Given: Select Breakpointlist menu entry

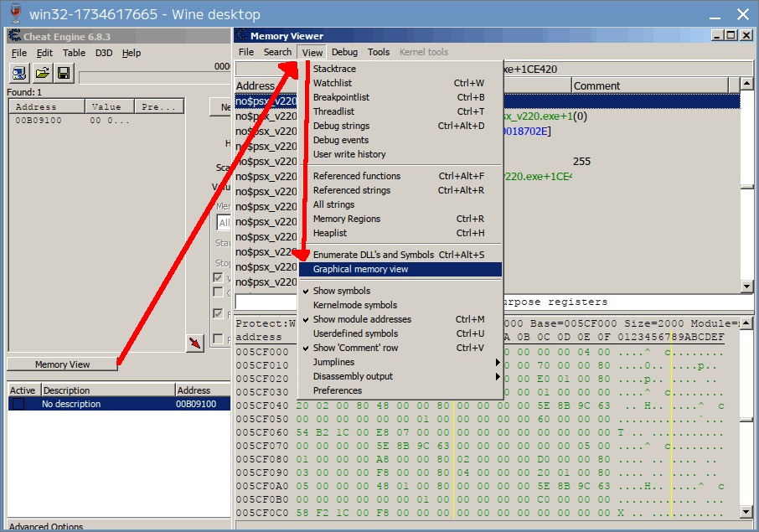Looking at the screenshot, I should pos(400,97).
